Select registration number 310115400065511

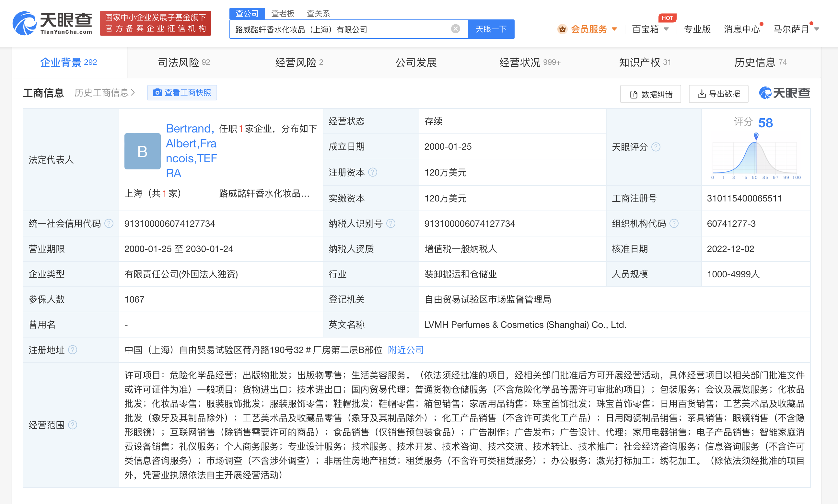tap(744, 198)
